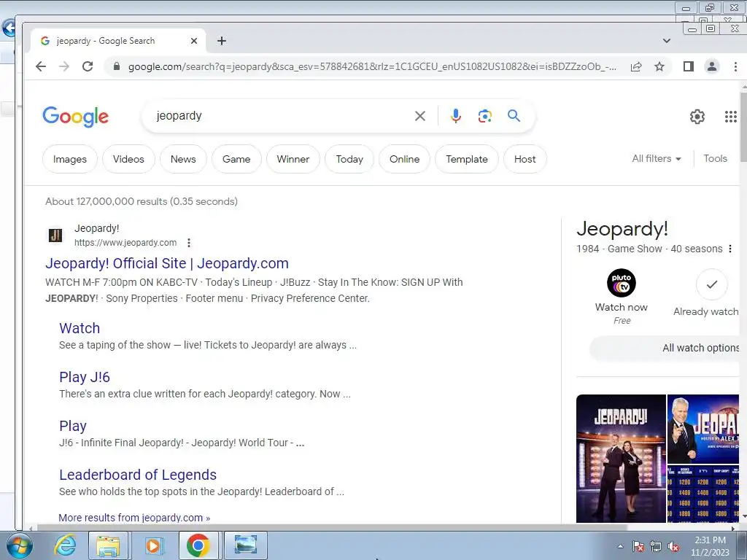Screen dimensions: 747x560
Task: Launch Internet Explorer from the taskbar
Action: pyautogui.click(x=65, y=545)
